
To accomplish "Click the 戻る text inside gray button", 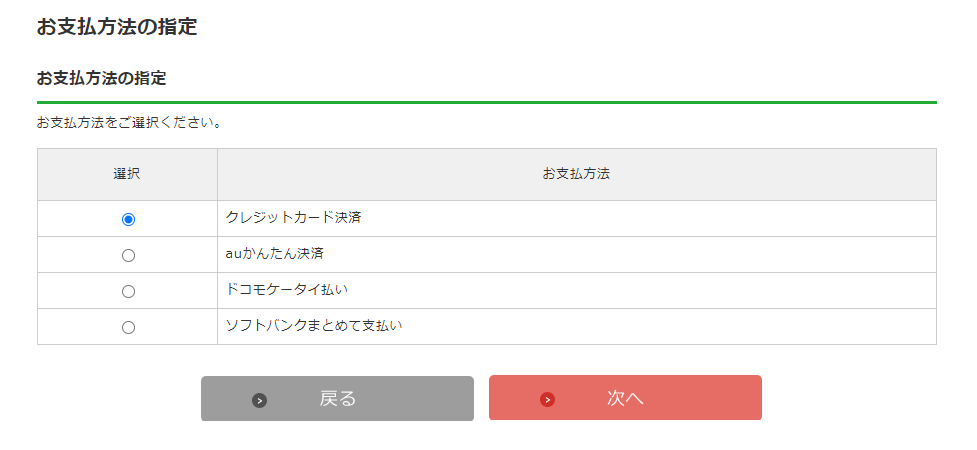I will [x=338, y=398].
